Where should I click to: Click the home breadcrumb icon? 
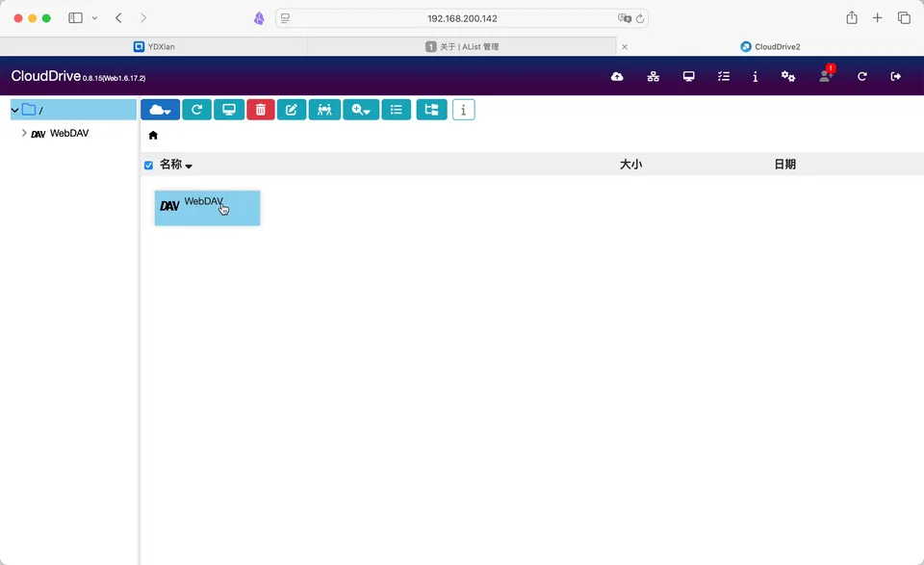tap(153, 136)
